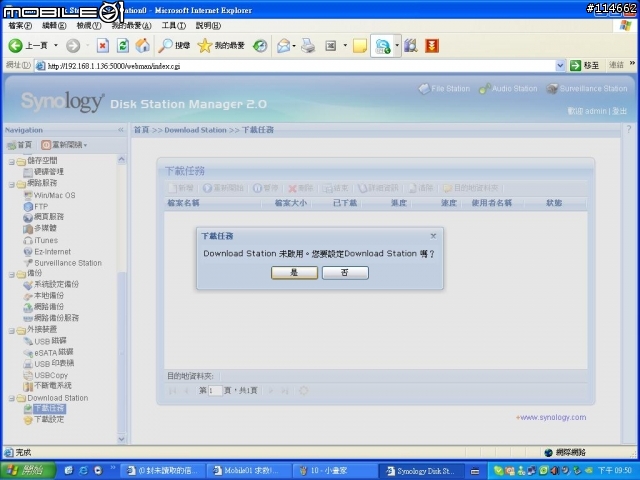Select USBCopy tree item
Viewport: 640px width, 480px height.
pyautogui.click(x=46, y=375)
